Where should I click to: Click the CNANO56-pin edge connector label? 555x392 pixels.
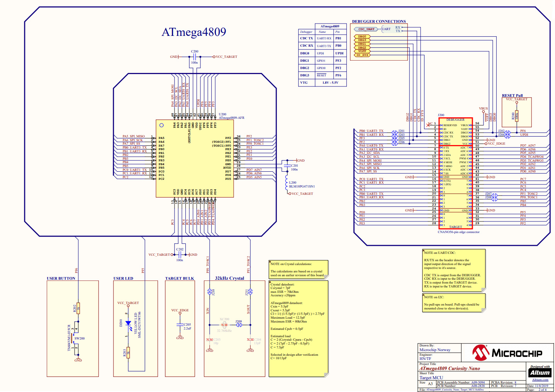tap(458, 232)
